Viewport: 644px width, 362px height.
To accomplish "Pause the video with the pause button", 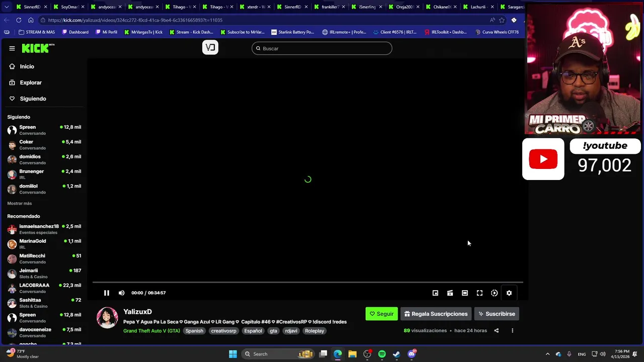I will pyautogui.click(x=107, y=293).
